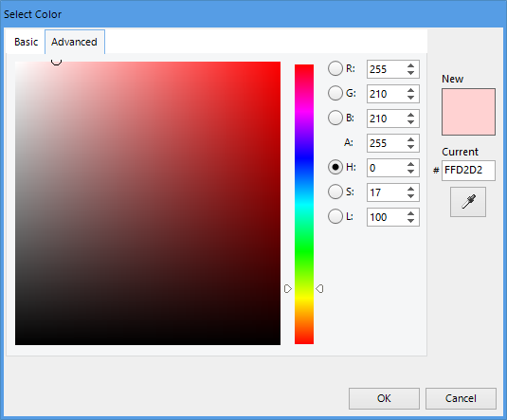Viewport: 507px width, 420px height.
Task: Select the R radio button
Action: tap(335, 68)
